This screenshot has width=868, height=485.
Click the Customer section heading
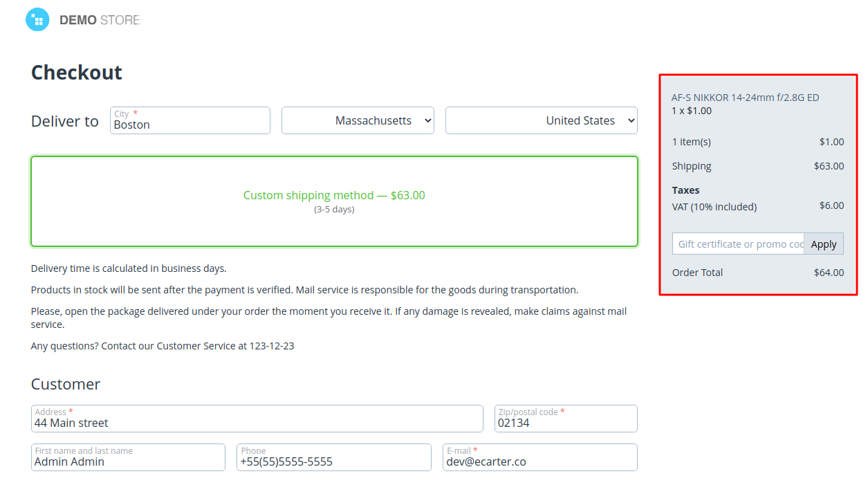66,384
